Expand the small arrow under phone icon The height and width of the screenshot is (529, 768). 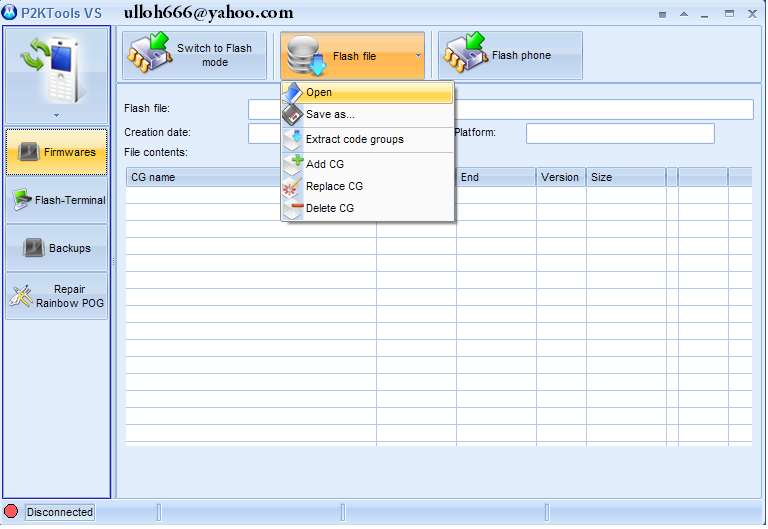point(56,116)
